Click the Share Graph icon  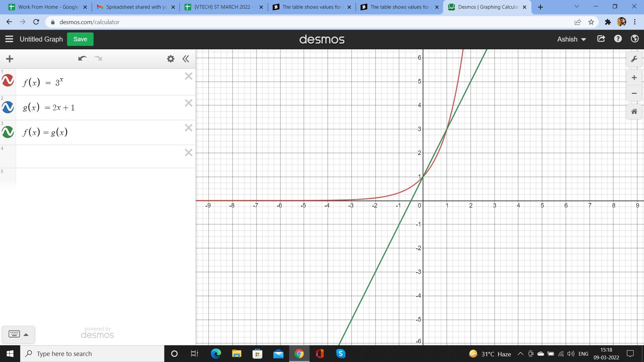[x=601, y=39]
